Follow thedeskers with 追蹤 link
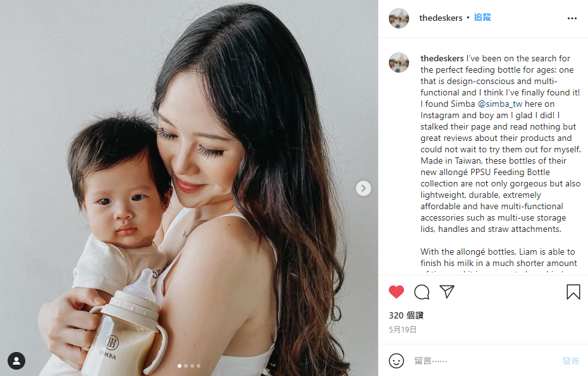Viewport: 588px width, 376px height. pos(482,18)
